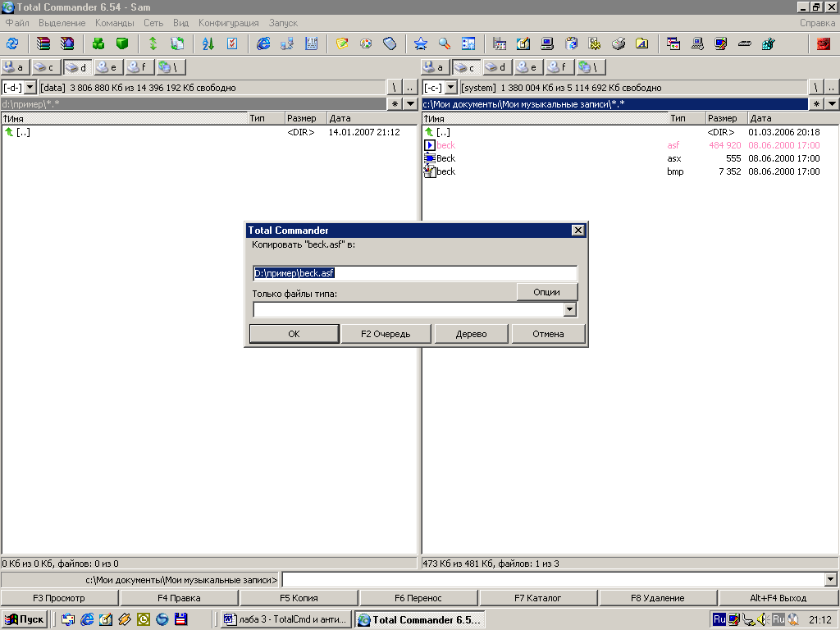Switch left panel to drive f
The height and width of the screenshot is (630, 840).
coord(139,67)
